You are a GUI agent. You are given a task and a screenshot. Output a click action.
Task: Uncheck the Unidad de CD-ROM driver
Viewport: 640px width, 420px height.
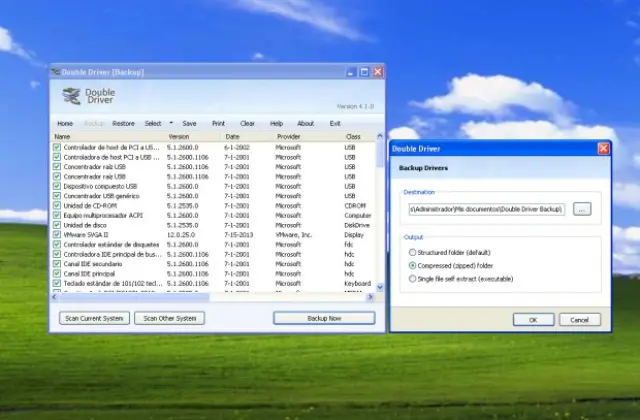(57, 205)
